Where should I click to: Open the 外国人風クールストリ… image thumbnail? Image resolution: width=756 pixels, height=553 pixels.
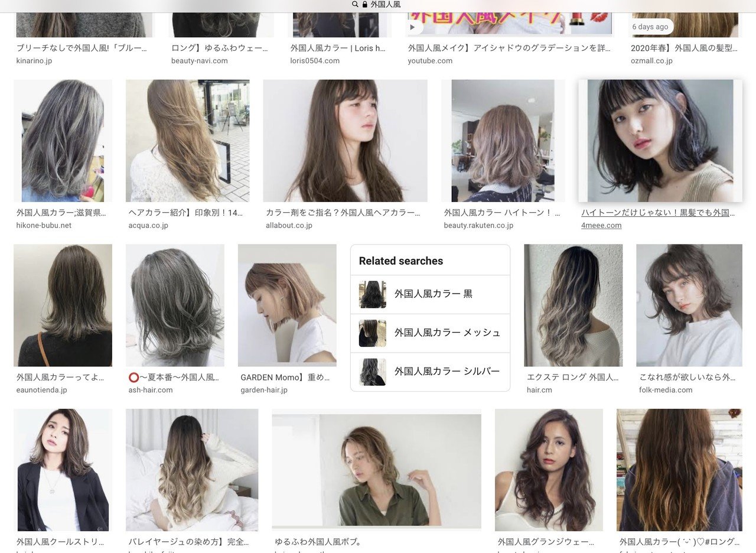click(63, 470)
